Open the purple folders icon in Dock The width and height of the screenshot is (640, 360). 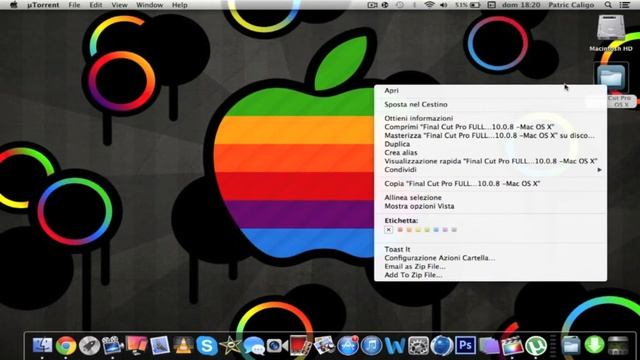(x=489, y=346)
